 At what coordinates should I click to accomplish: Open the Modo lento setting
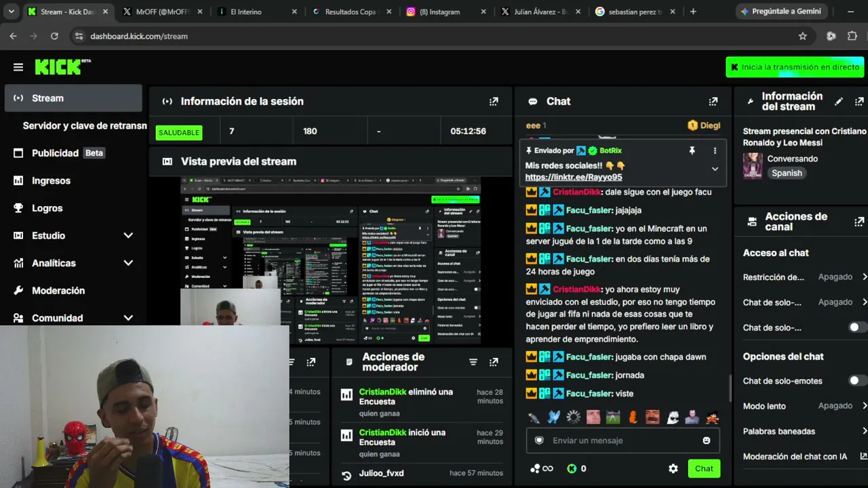805,406
